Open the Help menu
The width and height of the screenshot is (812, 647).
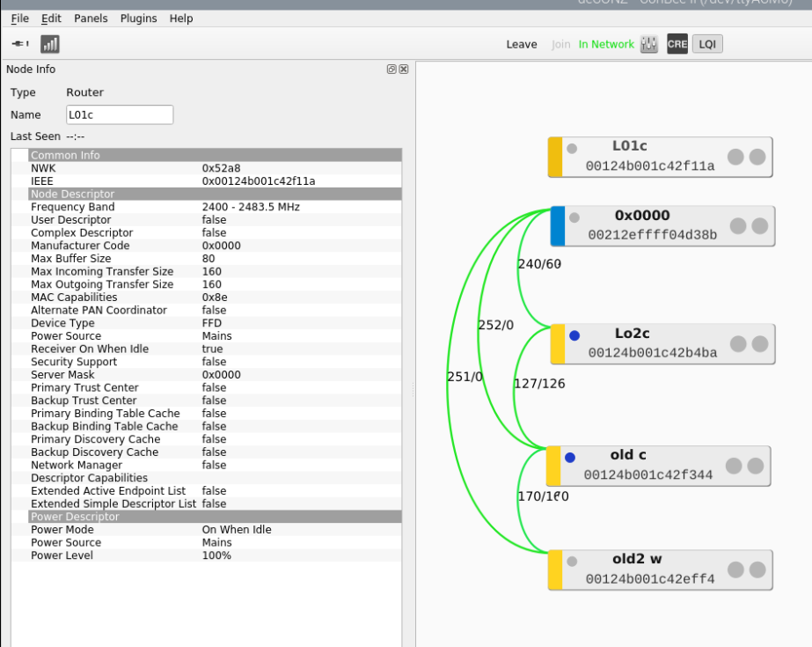click(x=180, y=18)
